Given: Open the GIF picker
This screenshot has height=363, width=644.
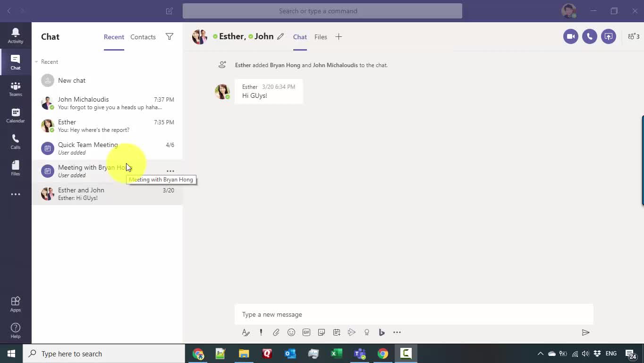Looking at the screenshot, I should [x=306, y=332].
